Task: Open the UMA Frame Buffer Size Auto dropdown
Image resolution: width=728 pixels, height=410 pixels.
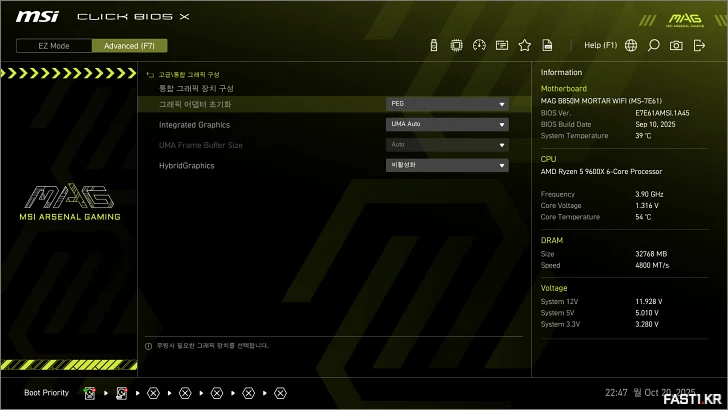Action: (447, 145)
